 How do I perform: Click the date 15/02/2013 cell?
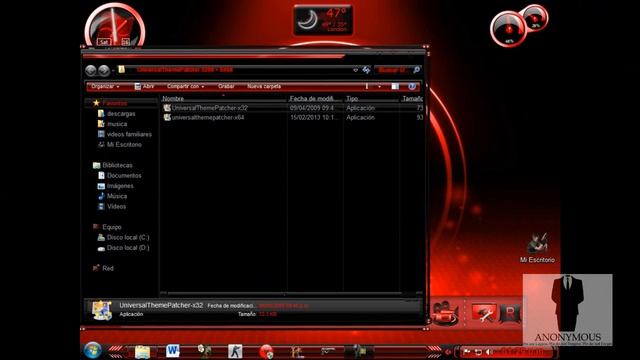tap(314, 117)
